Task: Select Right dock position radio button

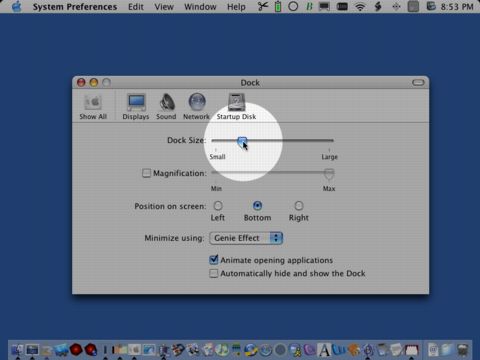Action: click(x=299, y=206)
